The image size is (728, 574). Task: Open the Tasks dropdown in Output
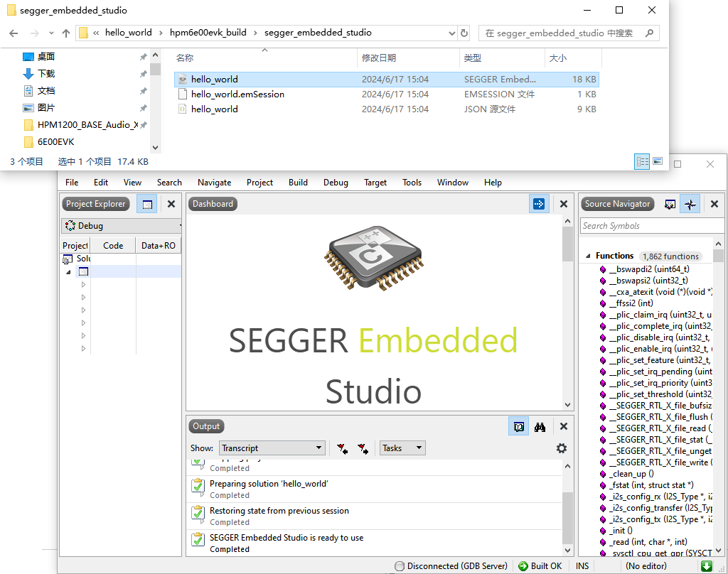[402, 448]
